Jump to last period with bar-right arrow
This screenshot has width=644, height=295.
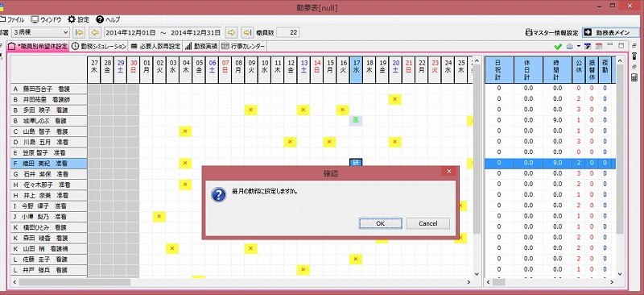point(247,32)
